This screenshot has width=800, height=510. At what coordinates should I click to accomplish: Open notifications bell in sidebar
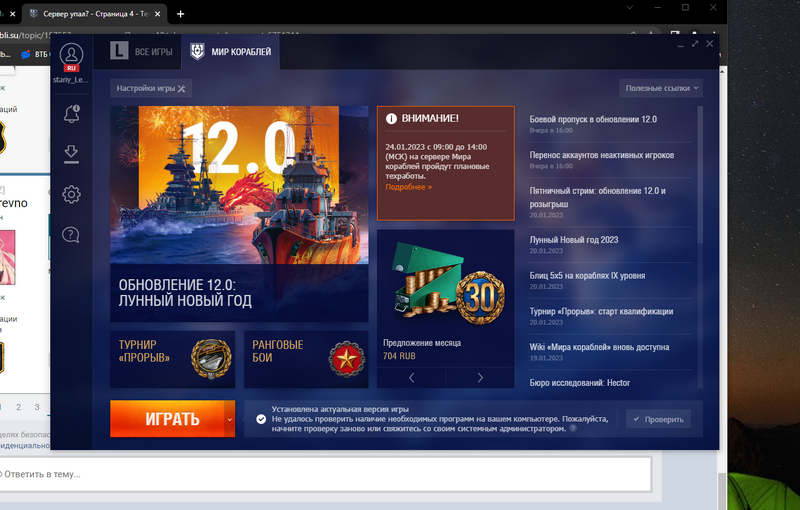[71, 115]
